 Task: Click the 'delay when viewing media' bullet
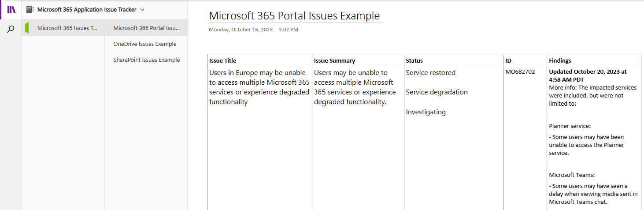[593, 194]
